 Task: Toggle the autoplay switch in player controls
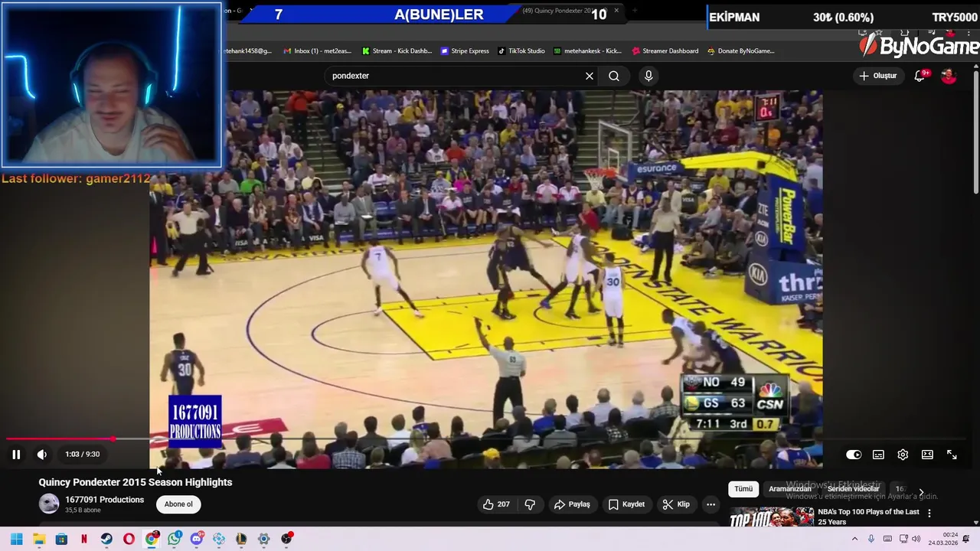(x=854, y=455)
